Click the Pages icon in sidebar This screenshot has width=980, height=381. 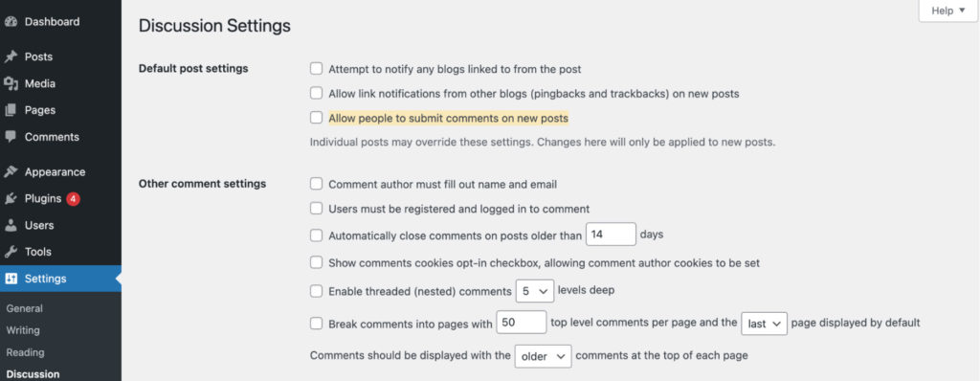coord(11,110)
